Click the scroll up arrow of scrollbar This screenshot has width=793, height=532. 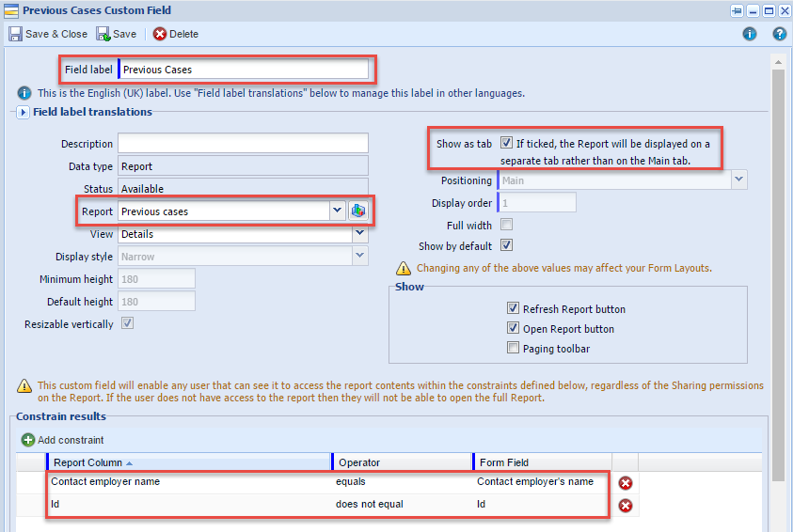(778, 62)
